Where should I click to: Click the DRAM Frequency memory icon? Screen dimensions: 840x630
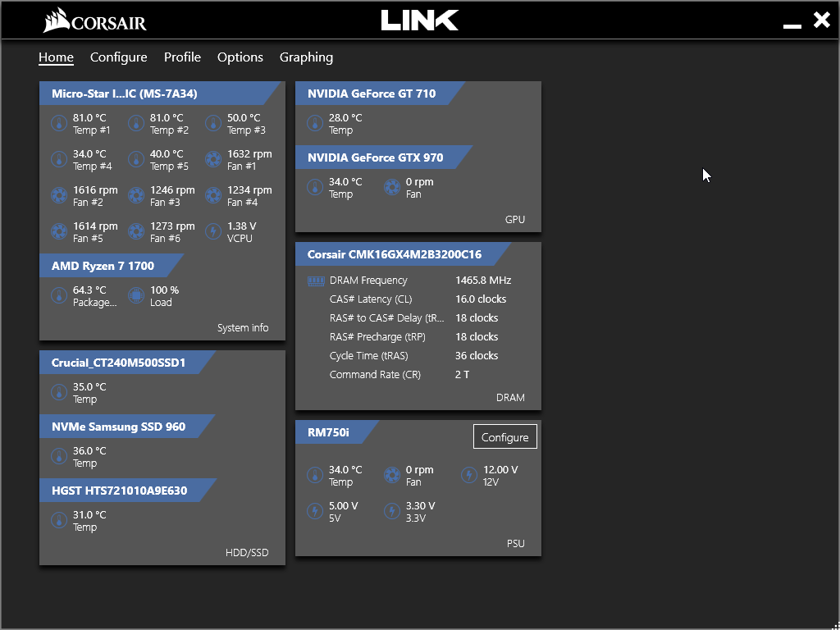coord(316,281)
